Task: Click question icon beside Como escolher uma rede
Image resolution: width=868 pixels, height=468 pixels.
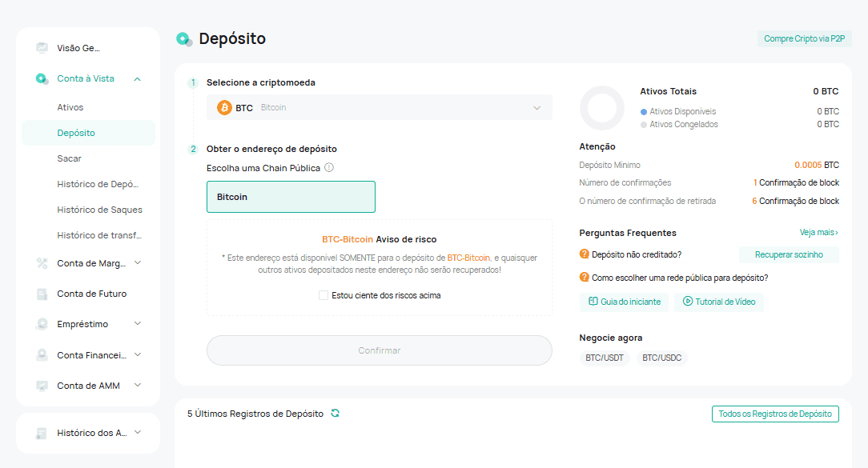Action: (584, 277)
